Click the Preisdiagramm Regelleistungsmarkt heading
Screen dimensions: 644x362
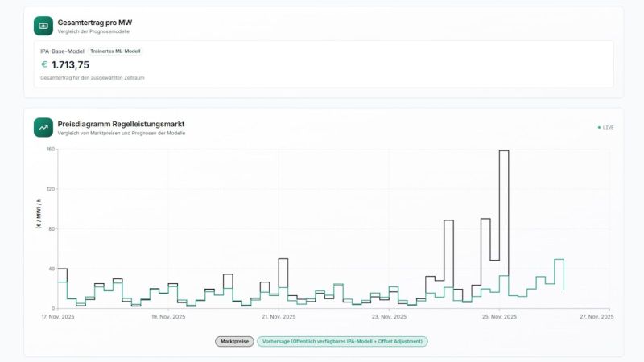pyautogui.click(x=121, y=124)
